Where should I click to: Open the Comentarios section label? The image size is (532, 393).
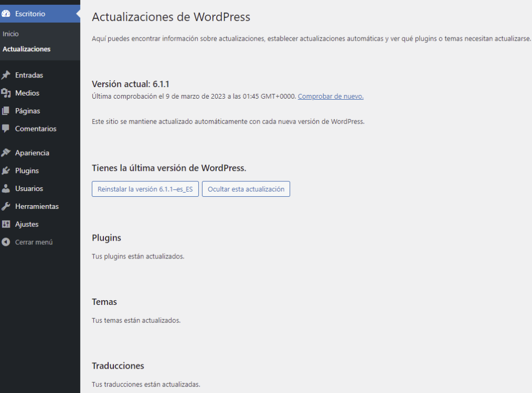[36, 129]
